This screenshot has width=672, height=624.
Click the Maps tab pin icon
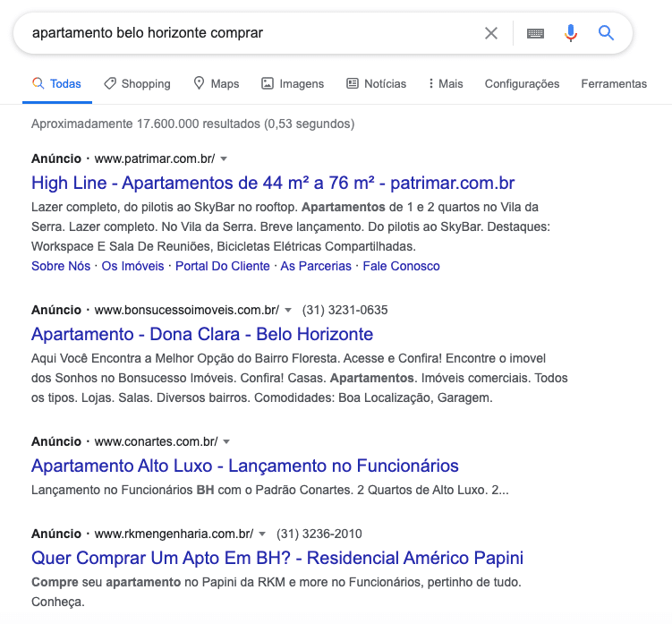199,83
